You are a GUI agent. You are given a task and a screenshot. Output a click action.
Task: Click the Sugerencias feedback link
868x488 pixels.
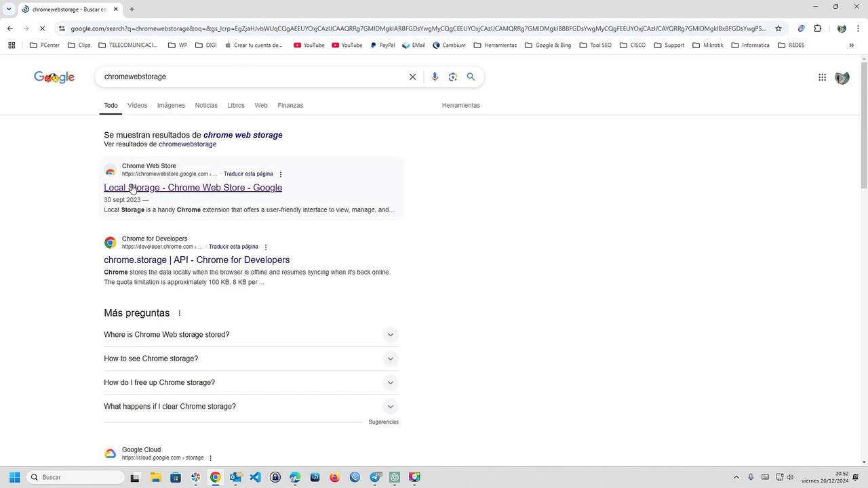click(x=384, y=422)
